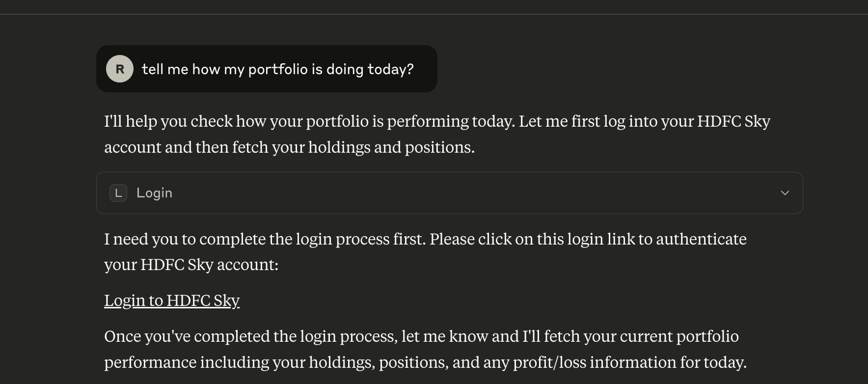Click the "Login" tool call label
868x384 pixels.
154,193
